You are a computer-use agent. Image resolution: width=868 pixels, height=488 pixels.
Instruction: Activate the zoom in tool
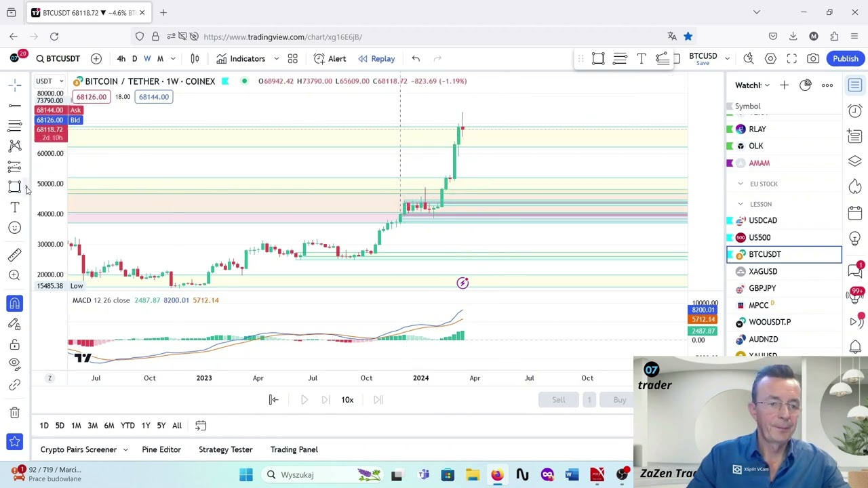pos(14,274)
